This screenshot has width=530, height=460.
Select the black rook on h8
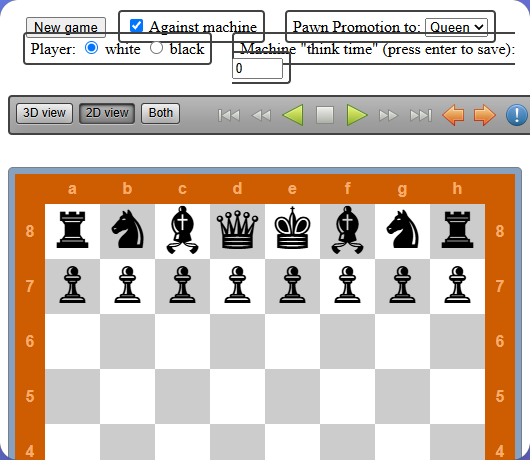457,231
